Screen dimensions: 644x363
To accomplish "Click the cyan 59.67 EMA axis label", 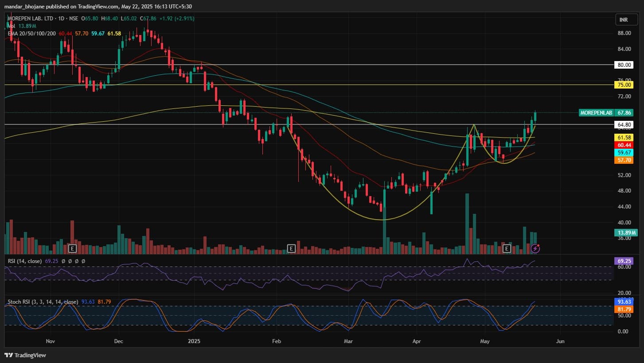I will 624,152.
